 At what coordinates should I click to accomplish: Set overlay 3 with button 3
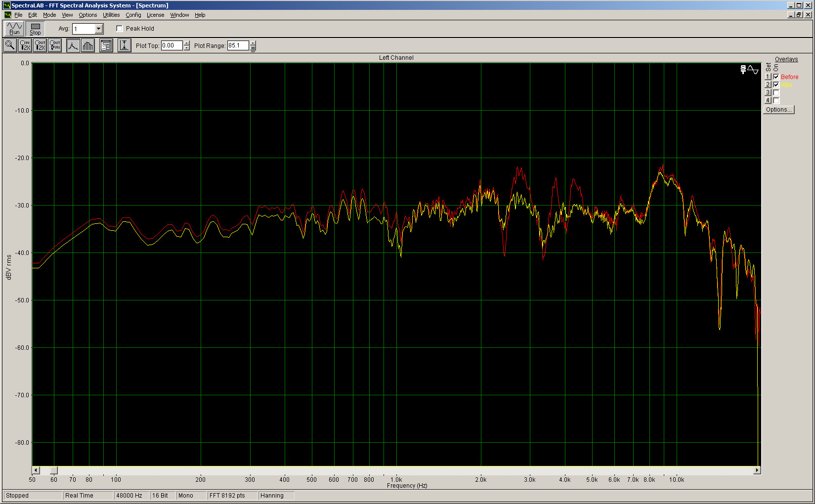768,92
